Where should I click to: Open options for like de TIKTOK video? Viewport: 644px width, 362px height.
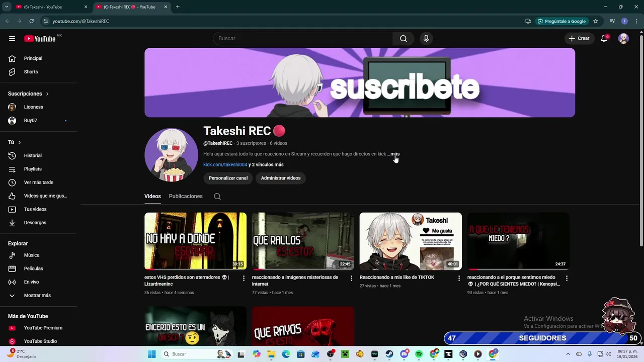pos(459,278)
